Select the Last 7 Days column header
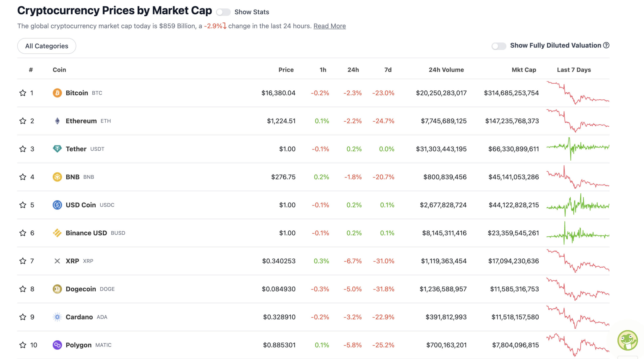Screen dimensions: 644x359 (x=574, y=70)
